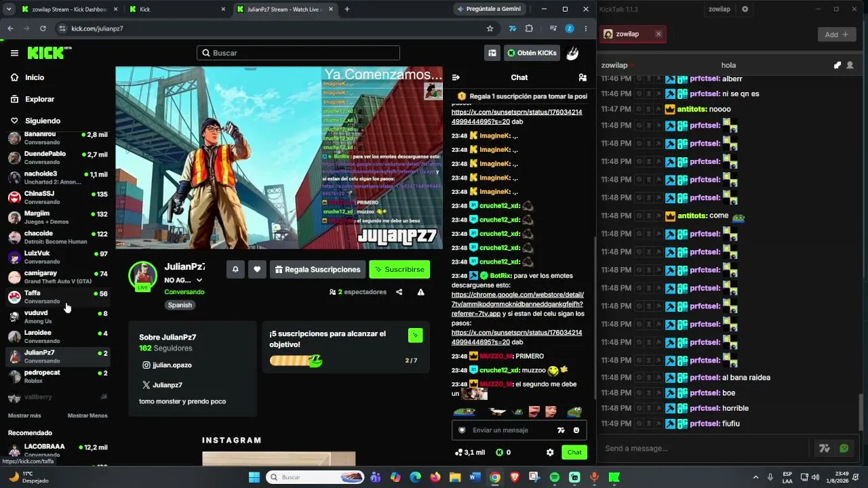Click the KickTalk chat scrollbar
The height and width of the screenshot is (488, 868).
(862, 411)
